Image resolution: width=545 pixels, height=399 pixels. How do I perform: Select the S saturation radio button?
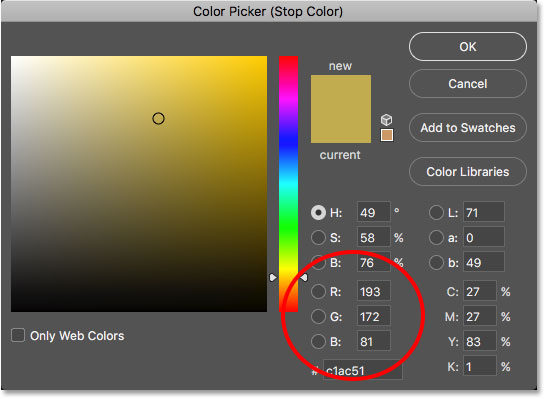318,238
